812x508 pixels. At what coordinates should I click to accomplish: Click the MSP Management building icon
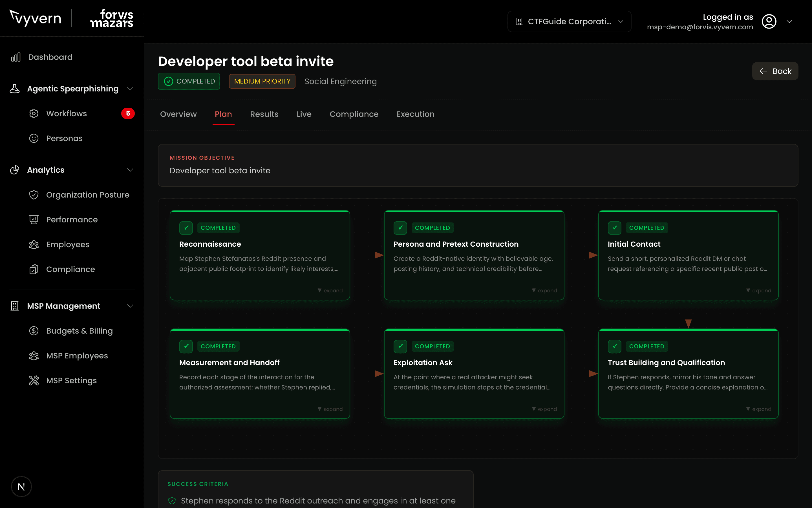pos(14,306)
